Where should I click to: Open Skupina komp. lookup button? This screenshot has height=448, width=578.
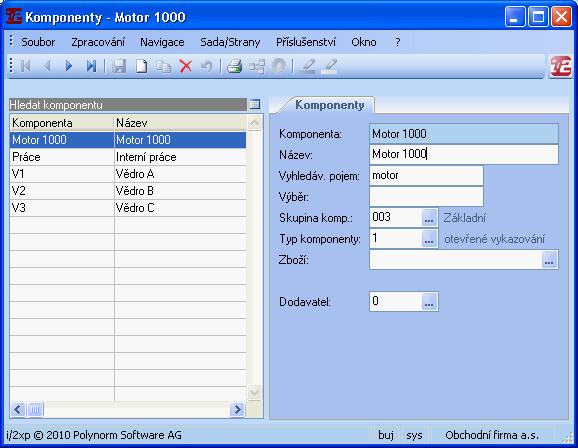[429, 218]
